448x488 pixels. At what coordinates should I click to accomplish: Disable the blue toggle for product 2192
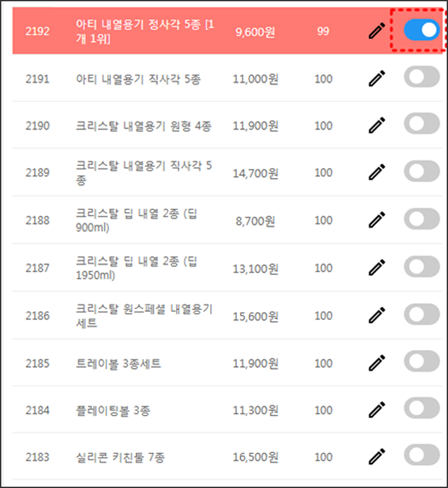click(422, 31)
